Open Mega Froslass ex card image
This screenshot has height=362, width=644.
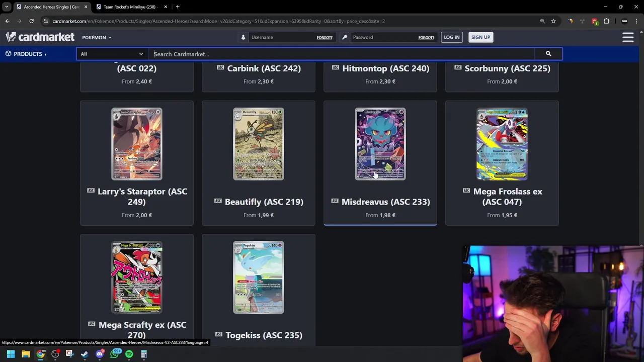point(502,144)
